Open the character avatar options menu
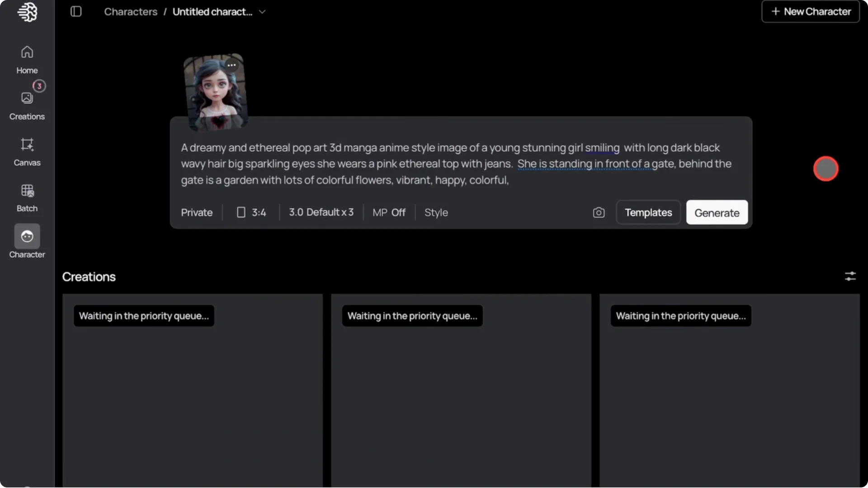 (x=231, y=65)
